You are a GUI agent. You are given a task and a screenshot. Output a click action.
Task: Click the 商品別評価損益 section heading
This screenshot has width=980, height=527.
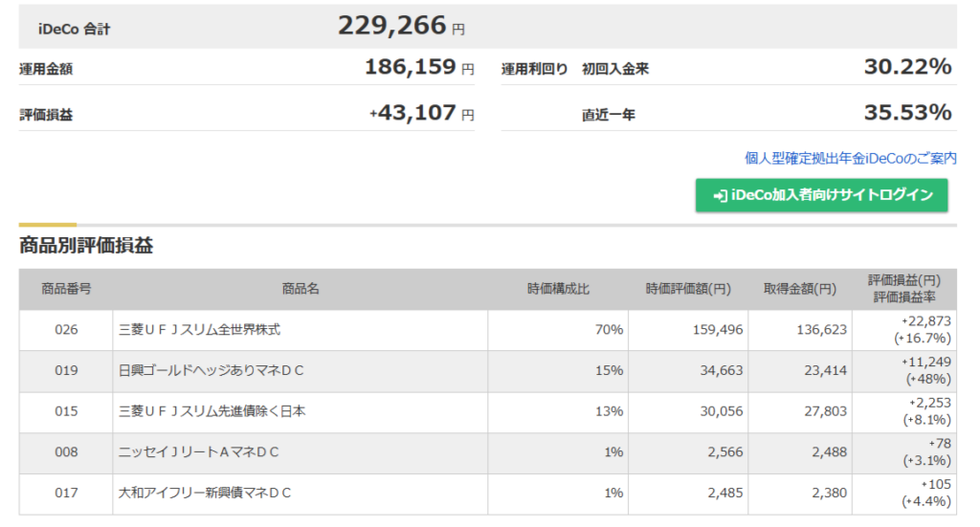(86, 246)
